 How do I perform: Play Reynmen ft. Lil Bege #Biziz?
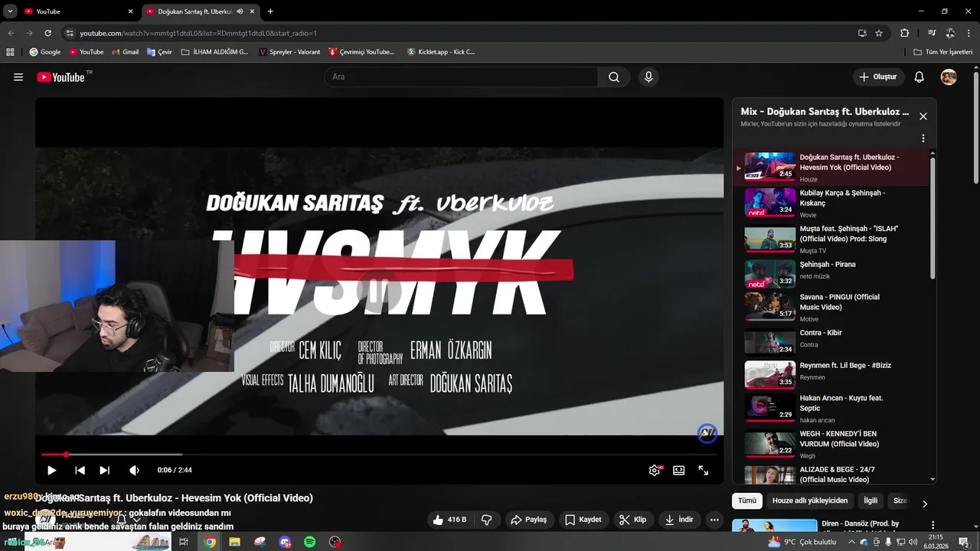point(831,375)
